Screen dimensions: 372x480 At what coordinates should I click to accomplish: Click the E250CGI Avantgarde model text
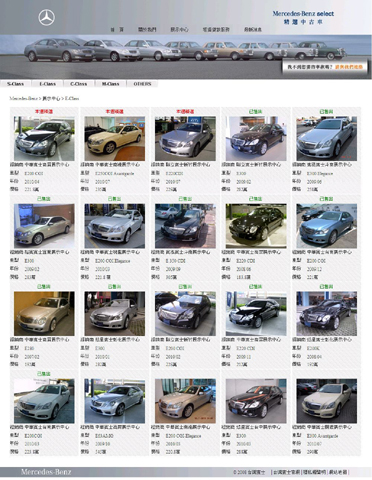[115, 174]
